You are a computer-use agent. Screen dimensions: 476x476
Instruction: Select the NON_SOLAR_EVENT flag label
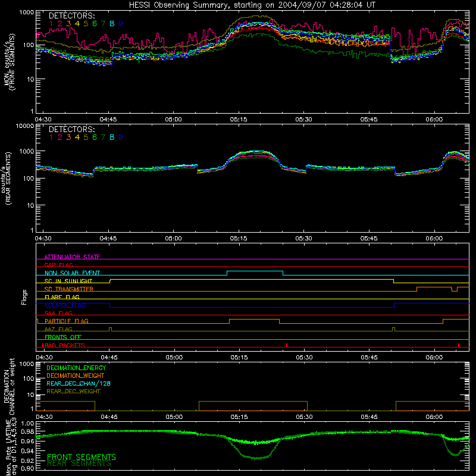tap(72, 273)
